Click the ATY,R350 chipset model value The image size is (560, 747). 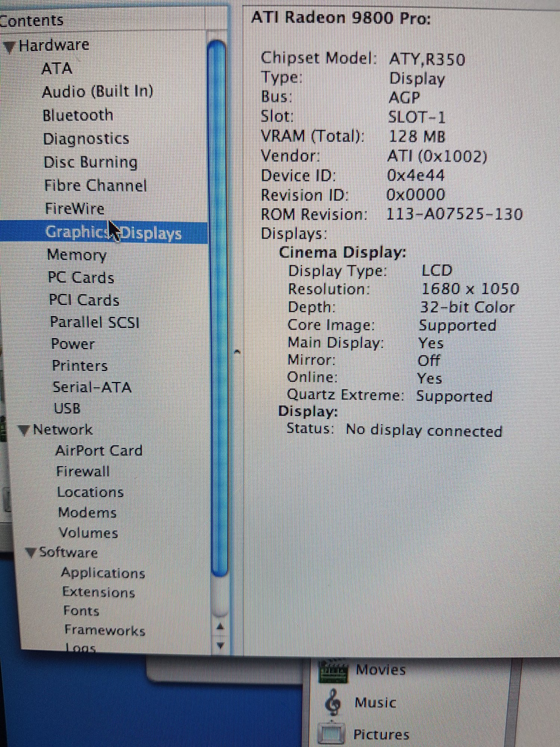pyautogui.click(x=427, y=59)
